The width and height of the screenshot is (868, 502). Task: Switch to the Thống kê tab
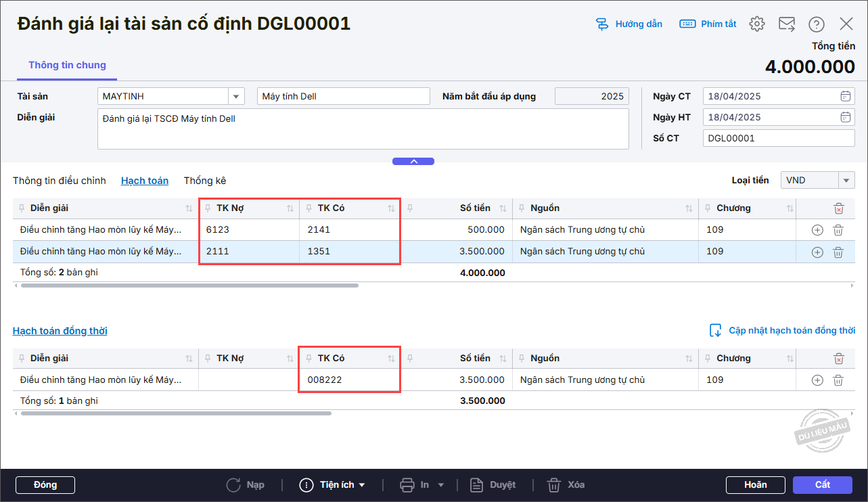(204, 181)
